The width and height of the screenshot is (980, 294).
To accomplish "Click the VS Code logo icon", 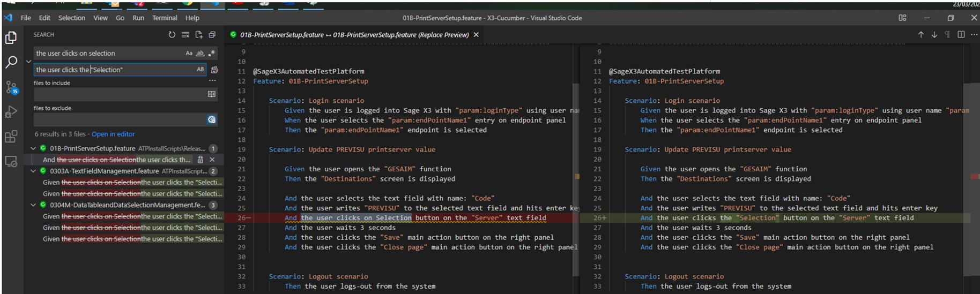I will [x=8, y=18].
